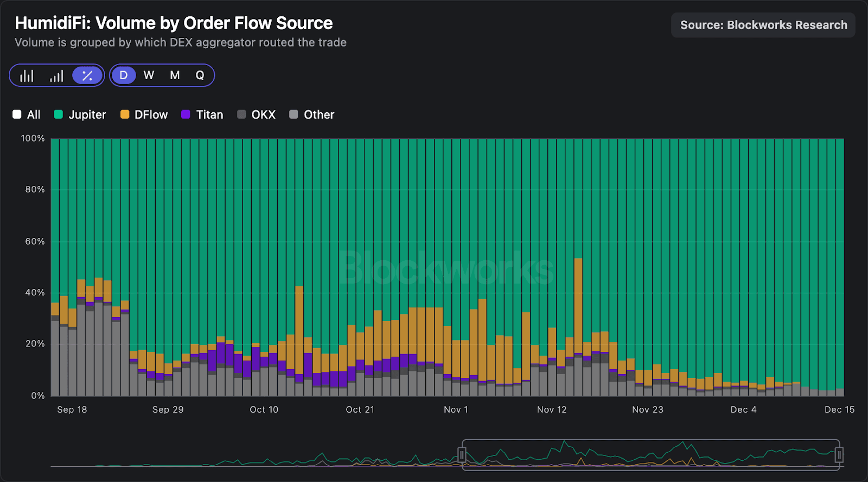Click the tallest orange DFlow spike after Nov 12

coord(578,304)
